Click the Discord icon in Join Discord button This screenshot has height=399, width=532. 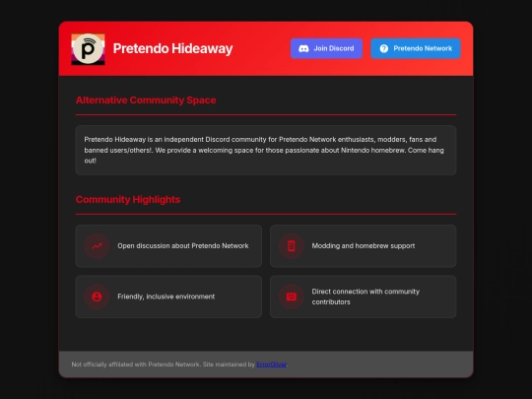[x=303, y=48]
